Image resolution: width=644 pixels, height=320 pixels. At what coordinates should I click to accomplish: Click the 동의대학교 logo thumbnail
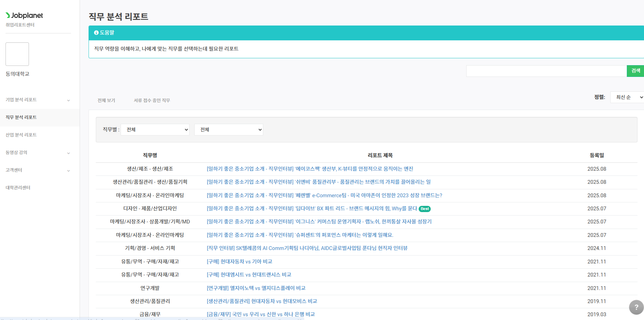click(x=17, y=54)
